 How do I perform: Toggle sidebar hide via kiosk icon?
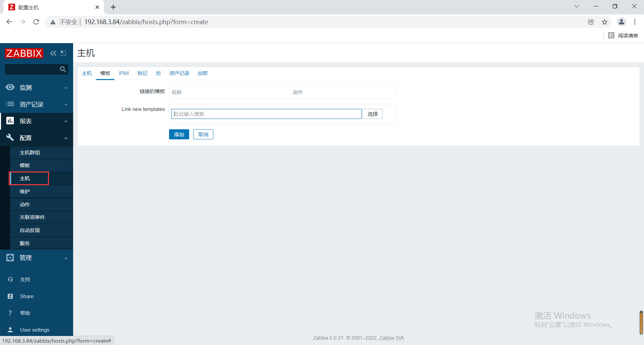[x=63, y=53]
